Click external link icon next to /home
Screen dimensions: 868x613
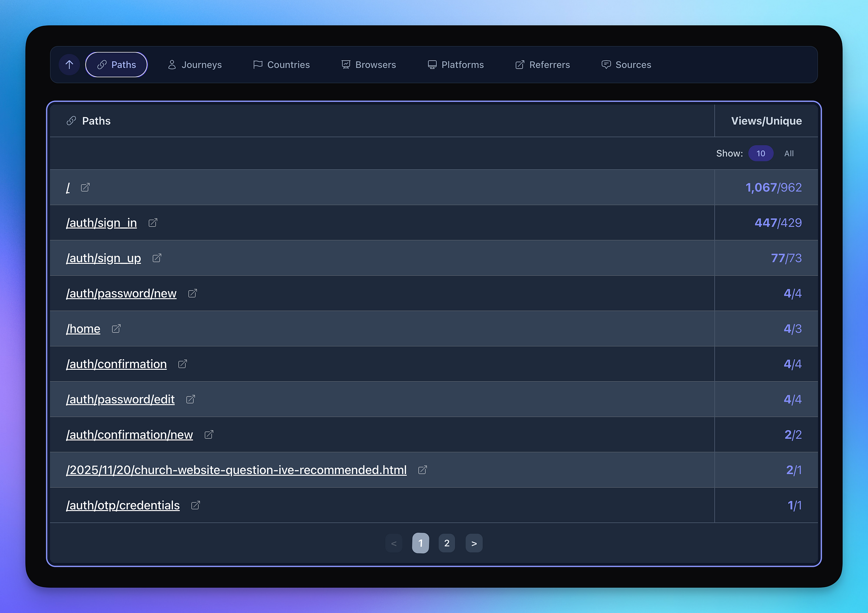tap(116, 329)
